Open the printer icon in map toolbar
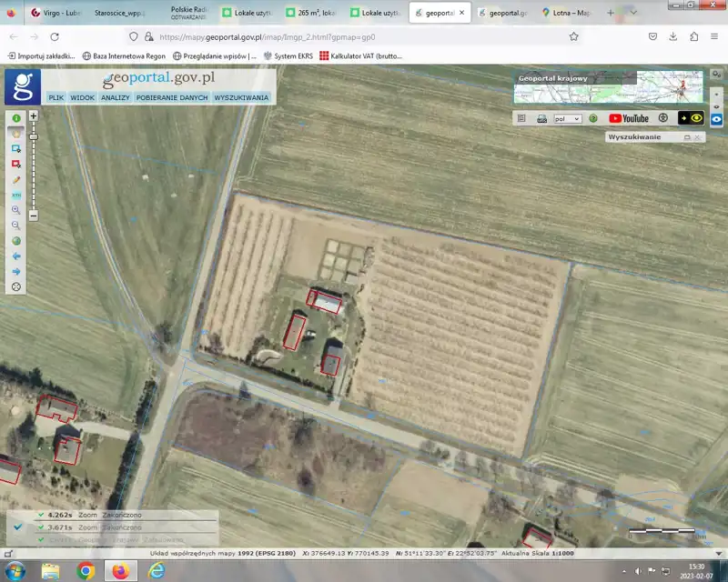 point(541,118)
